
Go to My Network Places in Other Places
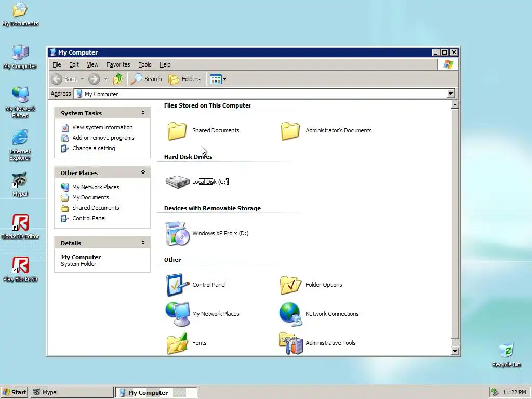point(96,187)
